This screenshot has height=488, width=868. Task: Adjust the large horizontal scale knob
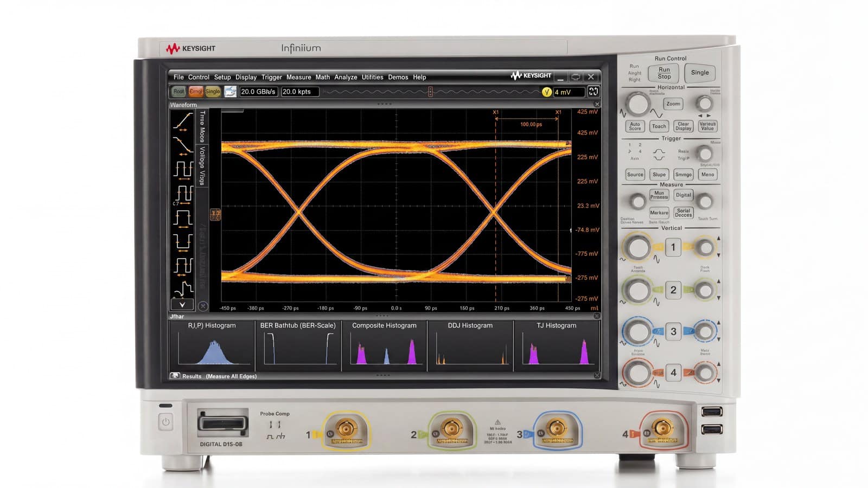click(x=637, y=104)
